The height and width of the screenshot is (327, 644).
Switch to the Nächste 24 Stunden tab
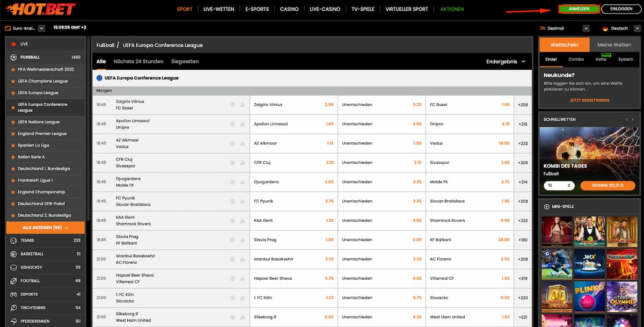click(x=140, y=62)
